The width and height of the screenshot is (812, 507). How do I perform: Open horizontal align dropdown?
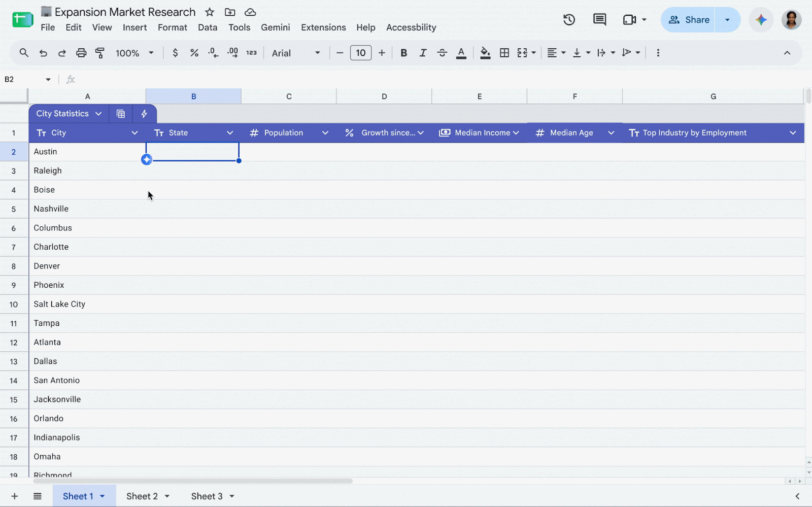click(x=556, y=53)
